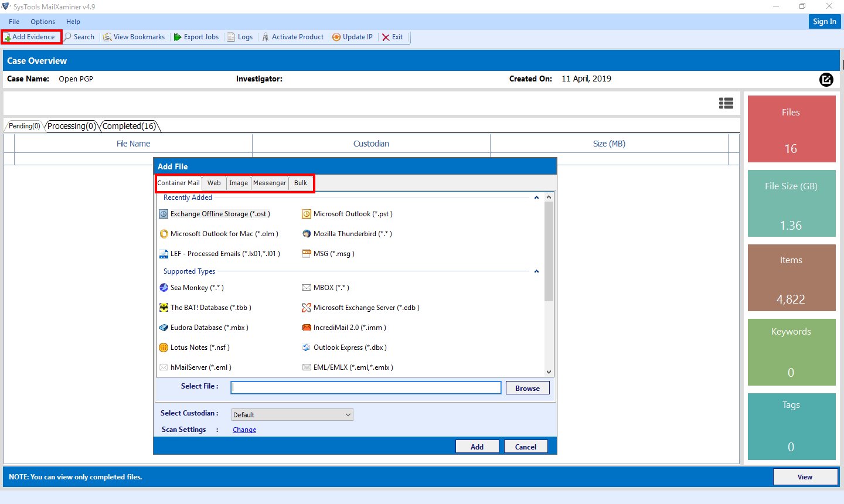Screen dimensions: 844x504
Task: Select Microsoft Outlook (*.pst) file type
Action: click(x=347, y=214)
